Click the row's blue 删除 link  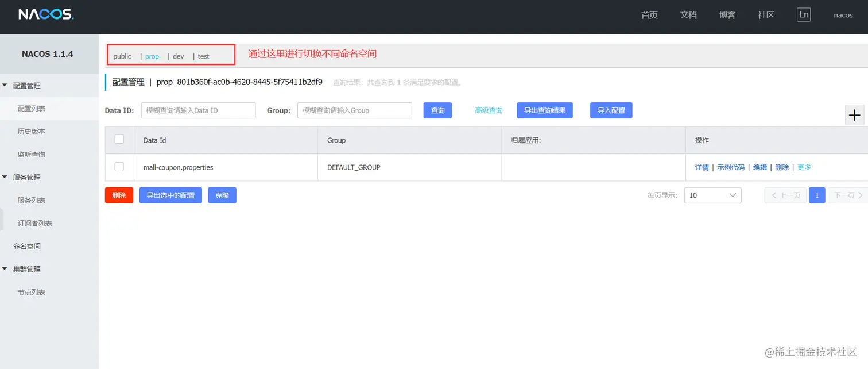782,167
